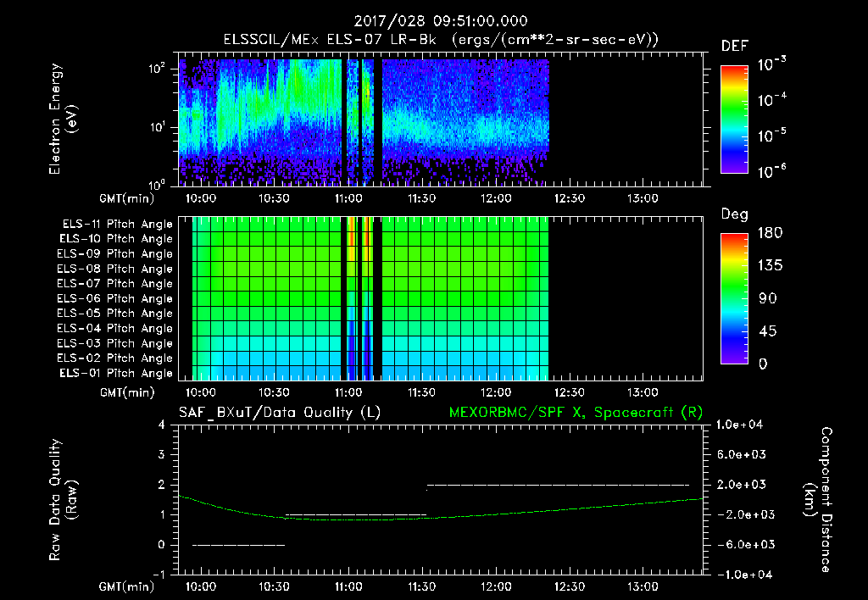
Task: Click the 13:00 time tick under the data quality plot
Action: [x=643, y=586]
